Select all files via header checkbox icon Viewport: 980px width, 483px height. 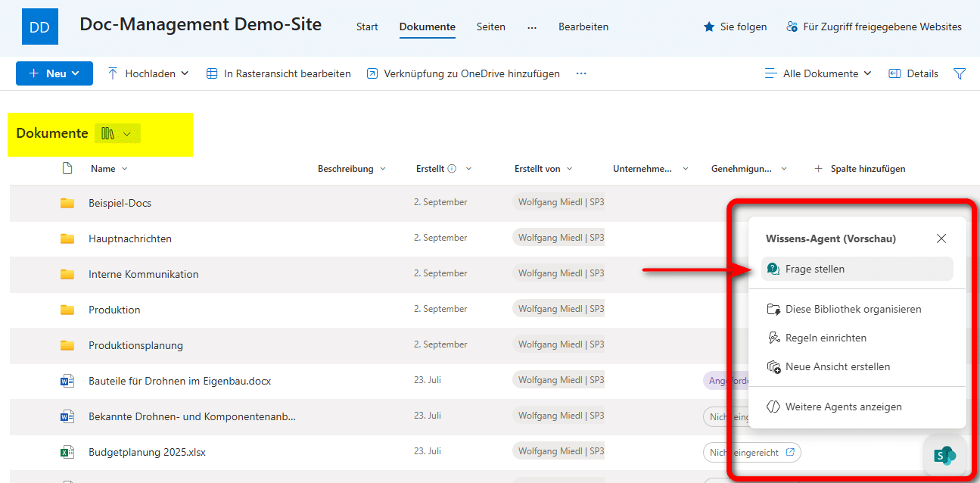click(67, 168)
